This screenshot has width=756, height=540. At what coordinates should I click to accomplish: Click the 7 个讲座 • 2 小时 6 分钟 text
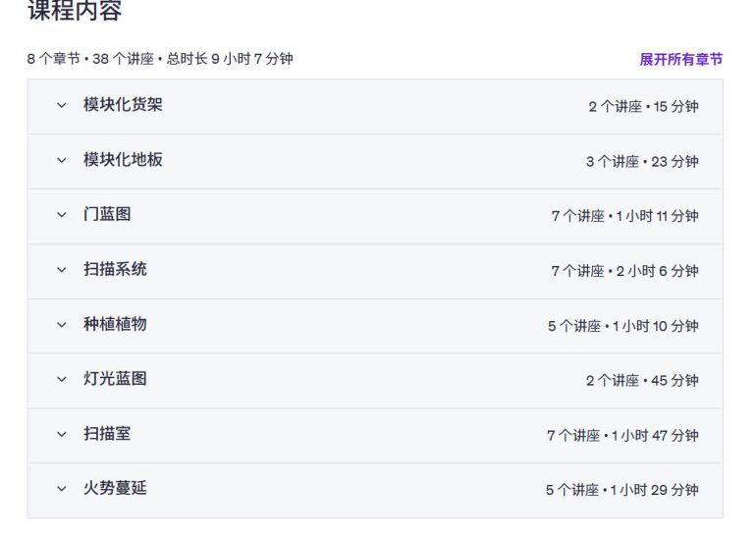624,271
